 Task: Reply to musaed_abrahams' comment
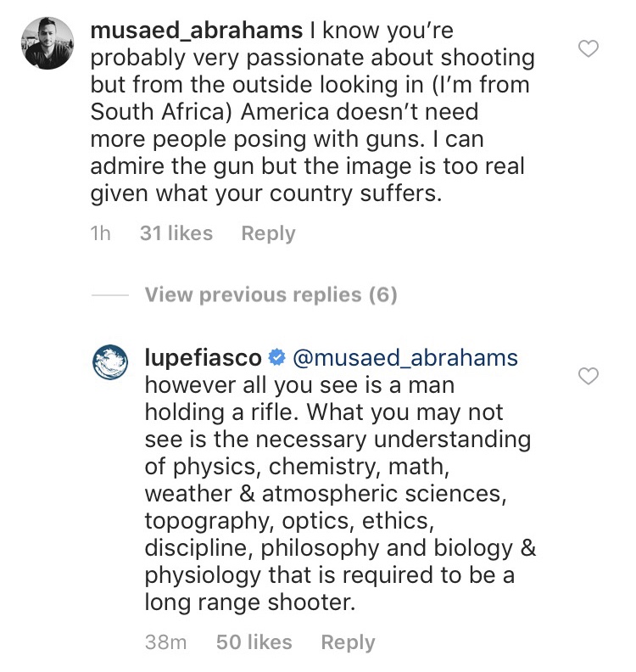tap(268, 233)
